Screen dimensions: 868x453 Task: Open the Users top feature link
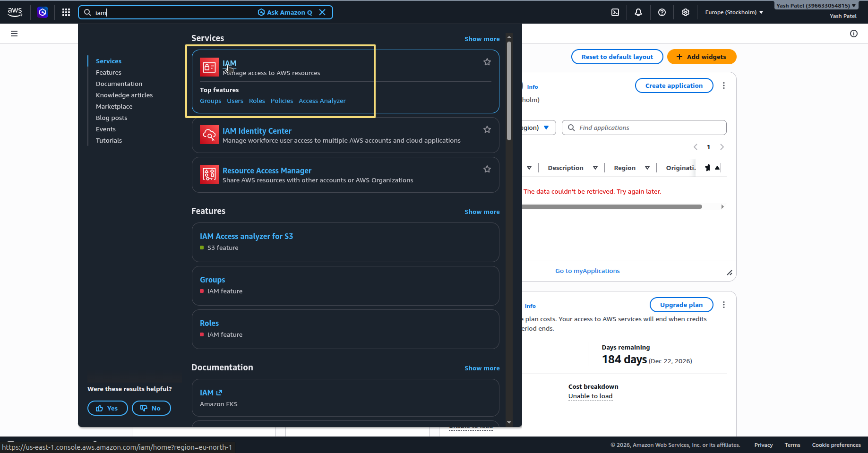point(235,101)
